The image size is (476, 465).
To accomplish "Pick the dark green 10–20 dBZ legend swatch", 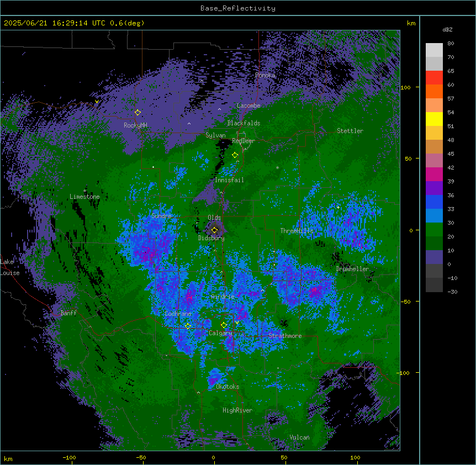I will coord(434,244).
